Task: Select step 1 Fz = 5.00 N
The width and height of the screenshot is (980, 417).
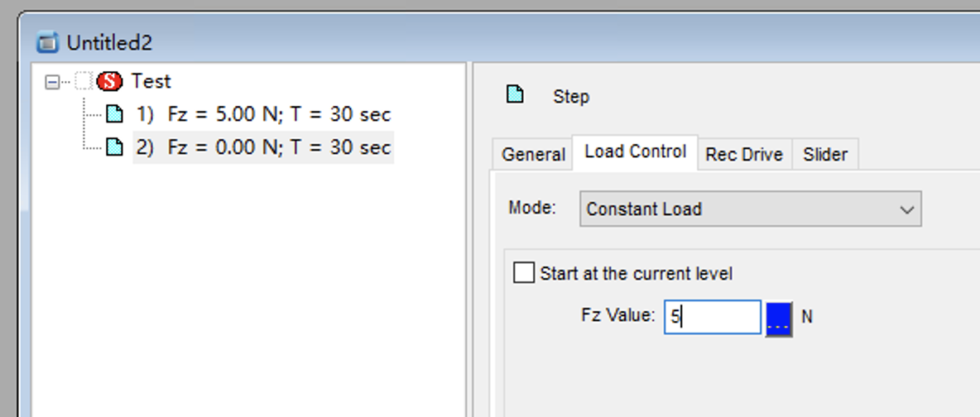Action: [263, 114]
